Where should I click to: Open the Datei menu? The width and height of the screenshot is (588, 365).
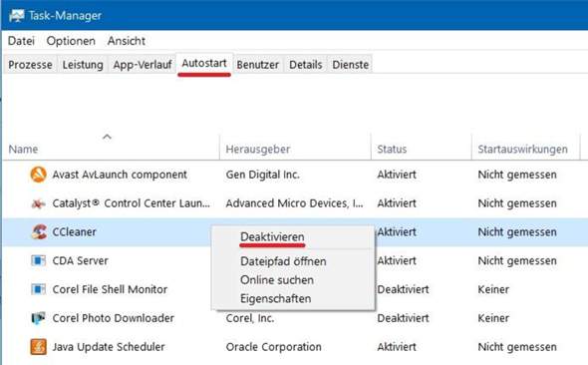(x=21, y=41)
